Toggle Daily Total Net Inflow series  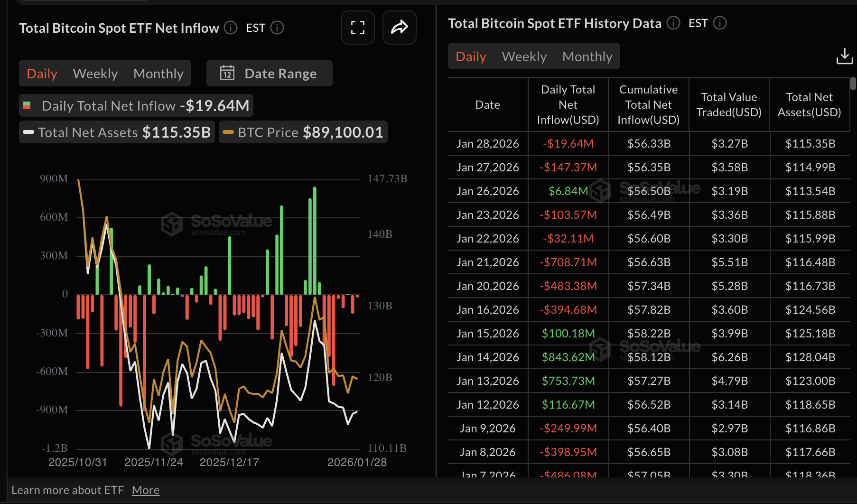pyautogui.click(x=136, y=105)
